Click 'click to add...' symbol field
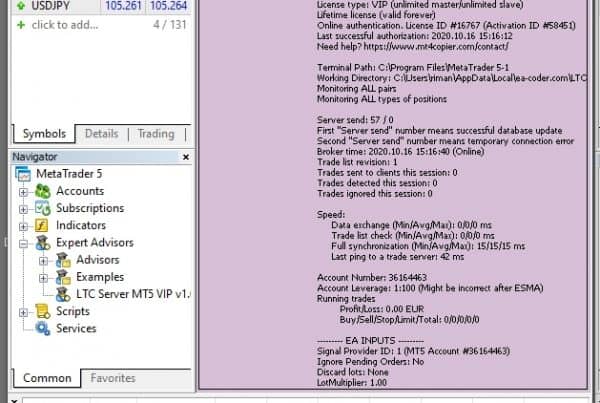The height and width of the screenshot is (403, 600). (x=65, y=25)
